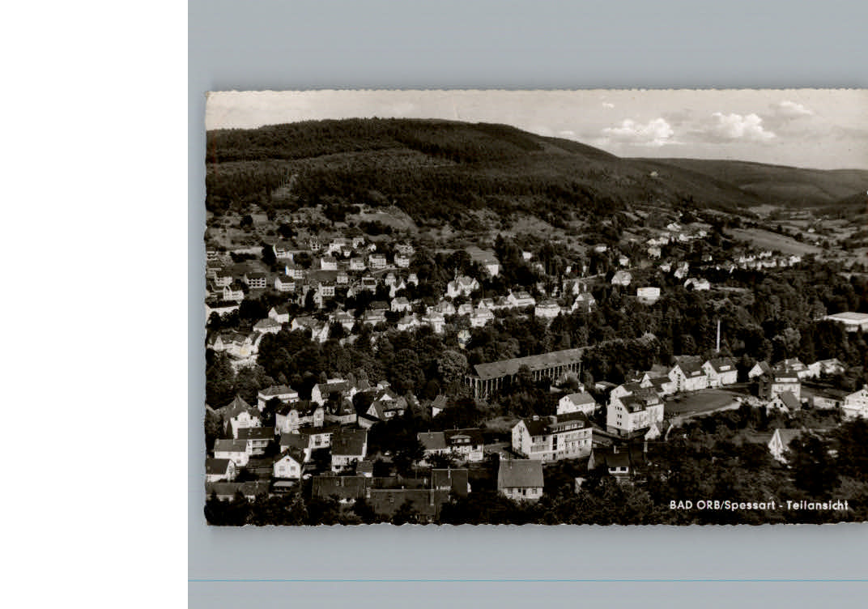Click the forested hilltop summit
868x609 pixels.
[x=389, y=130]
